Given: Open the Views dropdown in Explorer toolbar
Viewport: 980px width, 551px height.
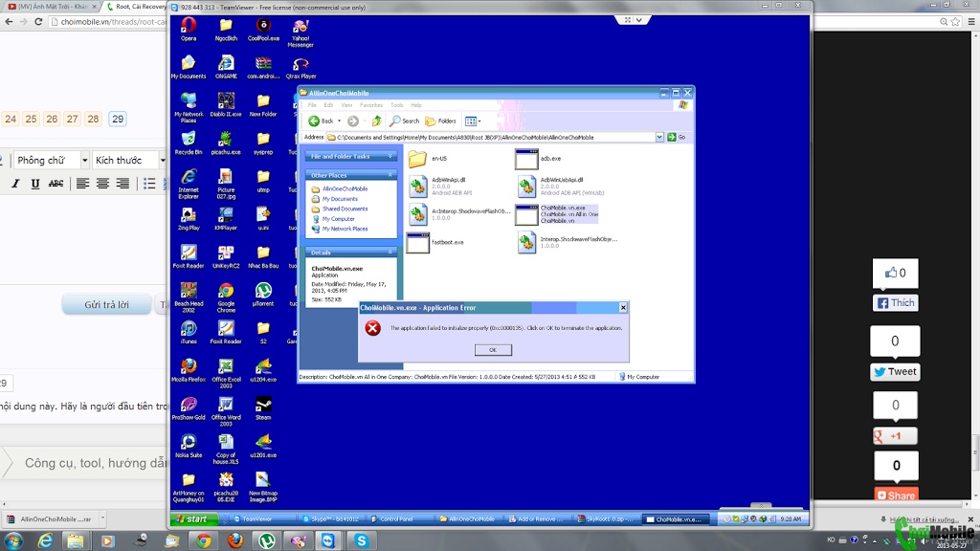Looking at the screenshot, I should [473, 121].
